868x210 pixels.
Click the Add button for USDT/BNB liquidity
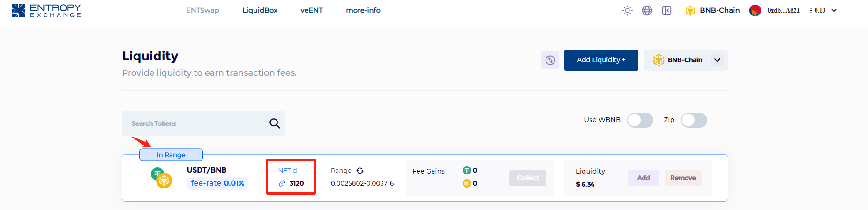click(644, 178)
